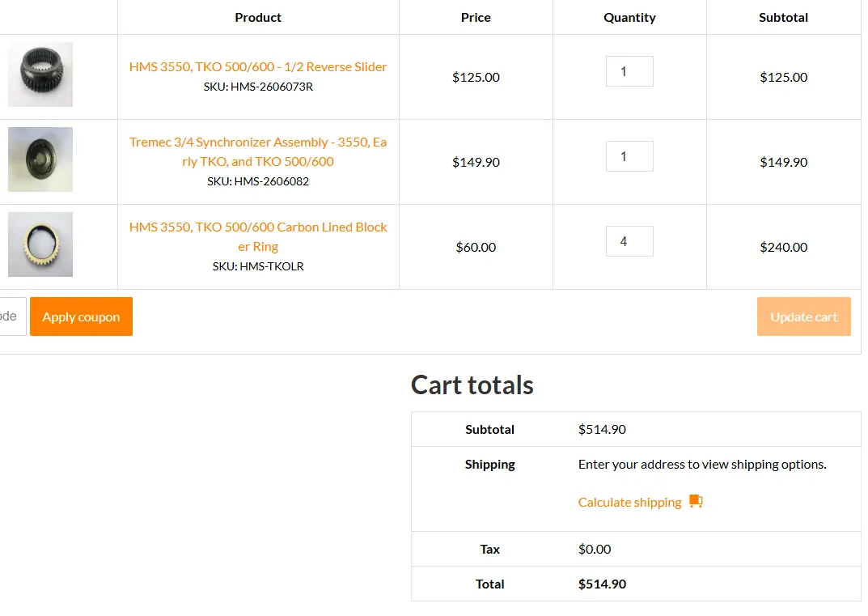This screenshot has height=616, width=868.
Task: Click into the coupon code input field
Action: pyautogui.click(x=11, y=316)
